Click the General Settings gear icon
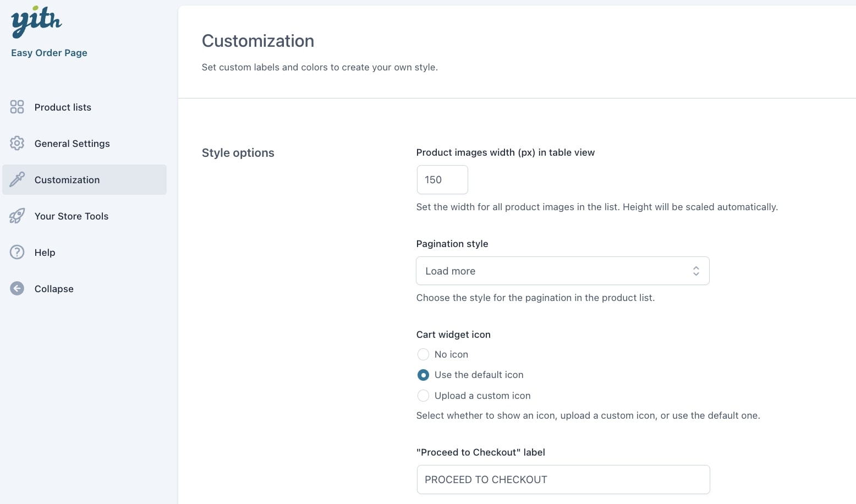856x504 pixels. pyautogui.click(x=17, y=143)
